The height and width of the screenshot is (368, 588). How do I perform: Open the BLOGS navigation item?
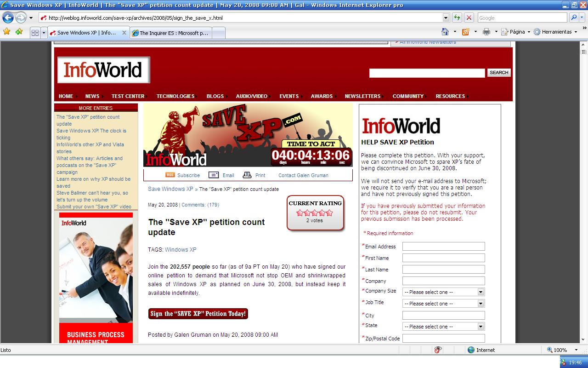[x=215, y=96]
